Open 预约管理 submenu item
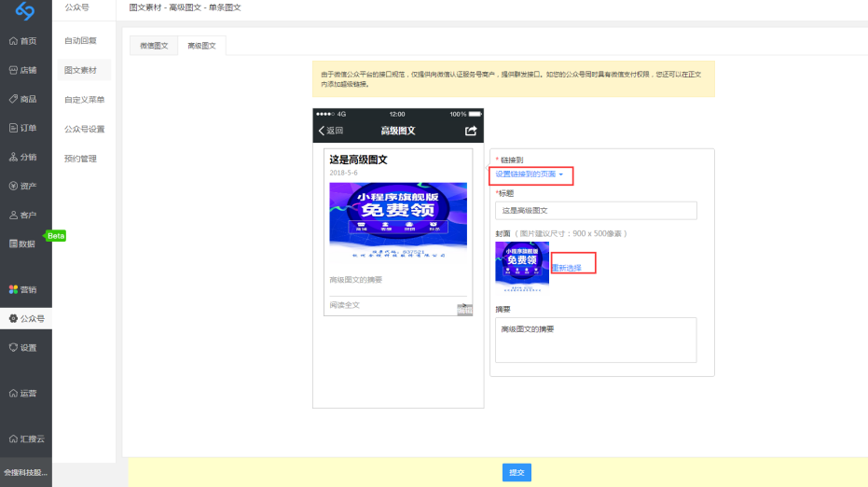This screenshot has width=868, height=487. 81,159
